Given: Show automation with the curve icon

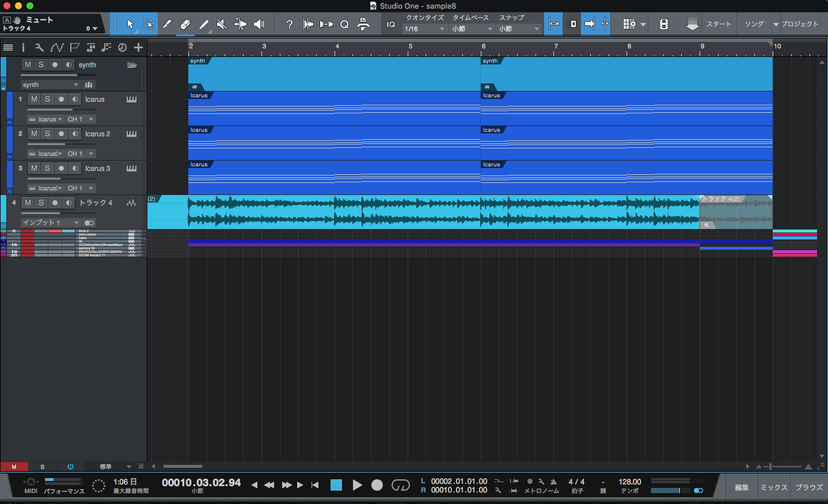Looking at the screenshot, I should 57,47.
